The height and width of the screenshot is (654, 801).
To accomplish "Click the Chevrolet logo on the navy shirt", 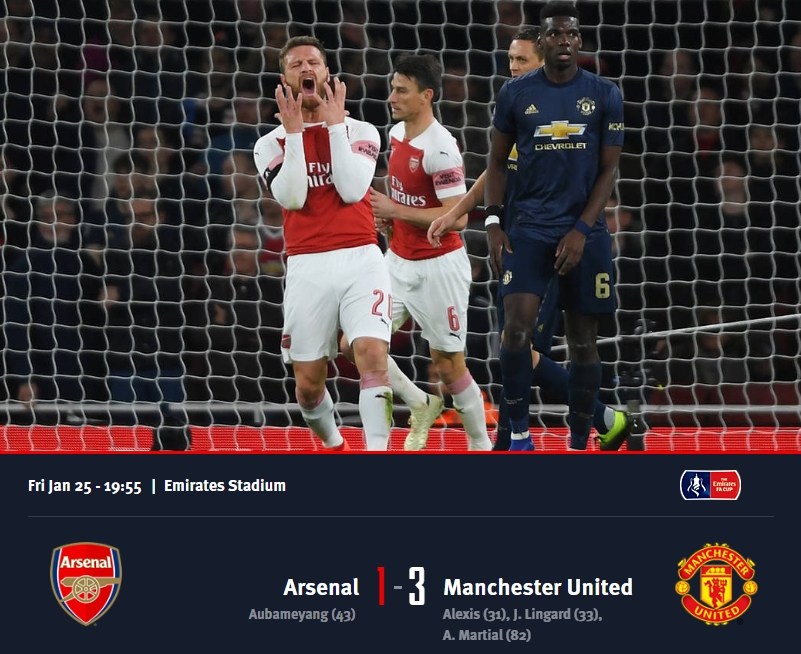I will 560,135.
